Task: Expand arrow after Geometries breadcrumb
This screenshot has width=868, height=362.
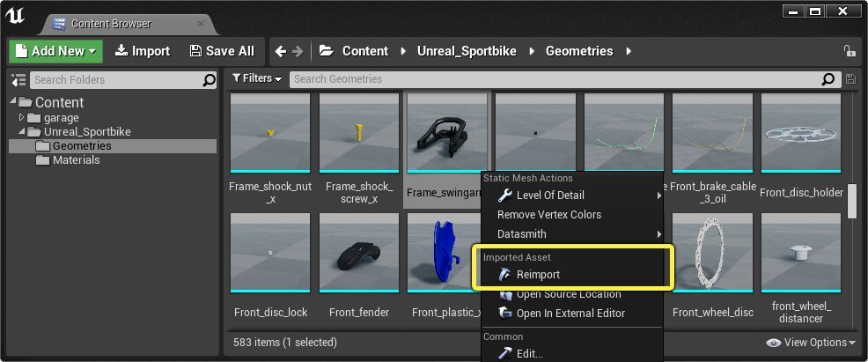Action: coord(629,51)
